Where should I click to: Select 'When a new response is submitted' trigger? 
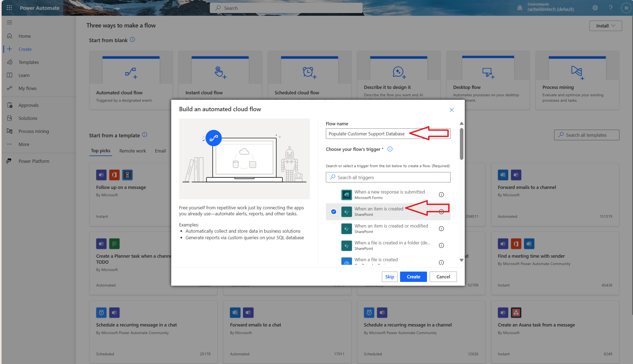point(388,195)
